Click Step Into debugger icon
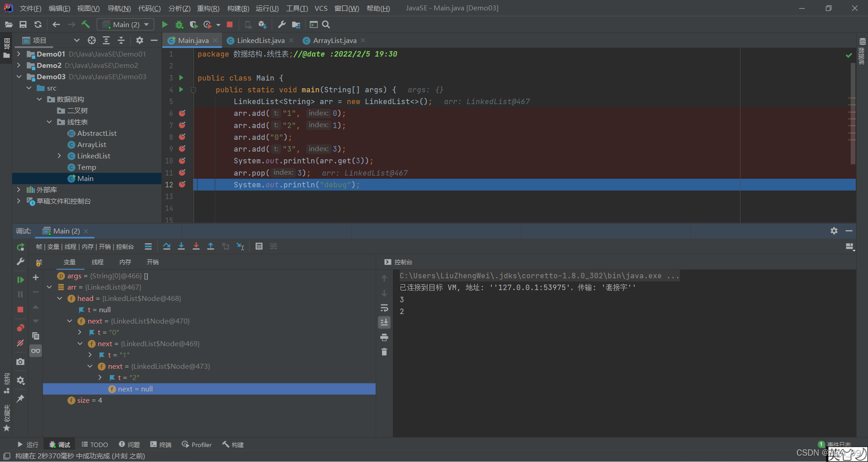The width and height of the screenshot is (868, 462). pos(181,246)
